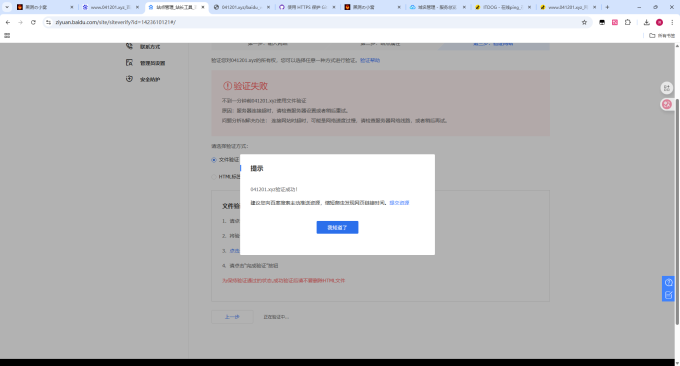Switch to the 041201.xyz/baidu tab
The width and height of the screenshot is (680, 366).
pos(242,7)
